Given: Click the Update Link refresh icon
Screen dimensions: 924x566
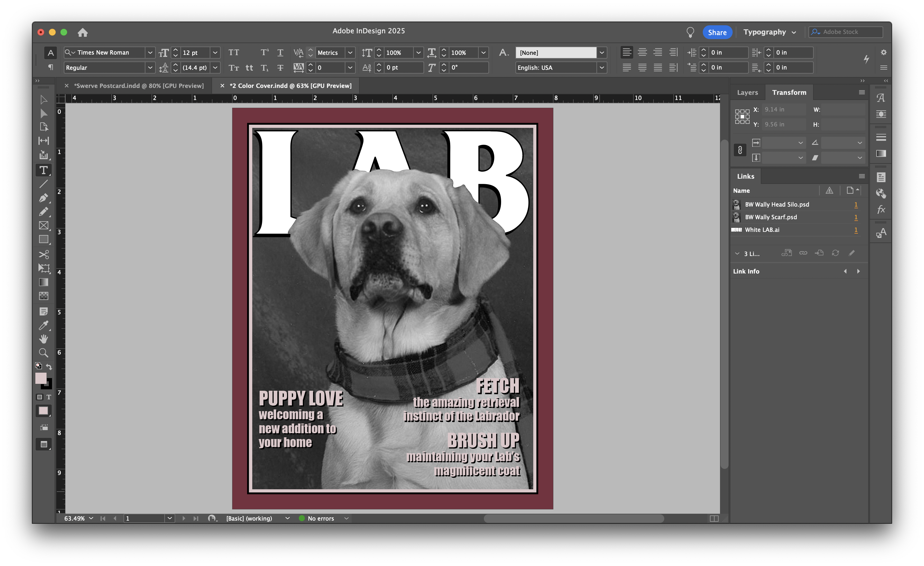Looking at the screenshot, I should [835, 253].
